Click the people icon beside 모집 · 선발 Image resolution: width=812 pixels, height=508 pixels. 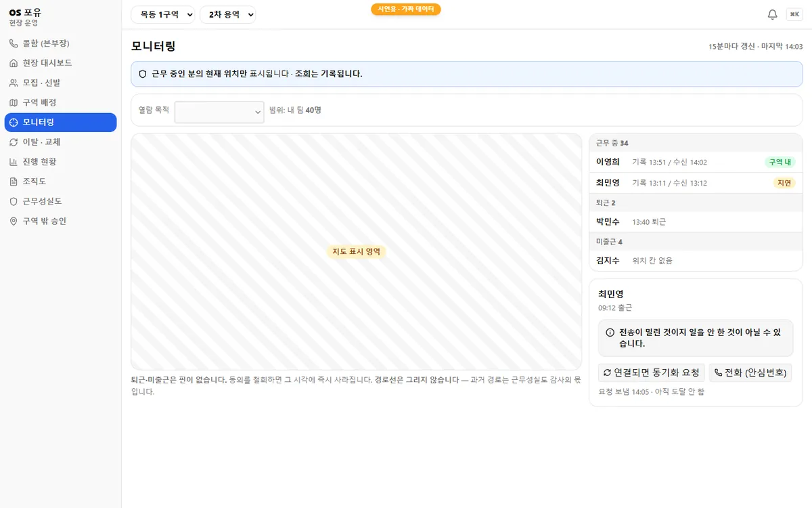coord(14,83)
